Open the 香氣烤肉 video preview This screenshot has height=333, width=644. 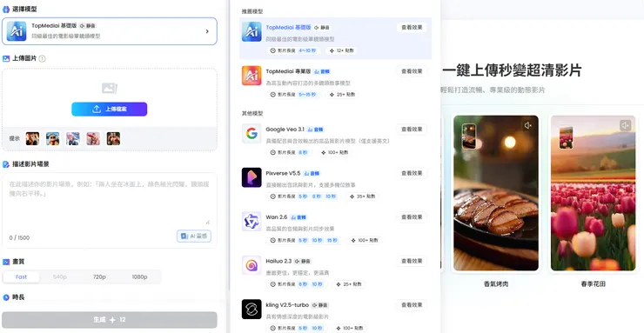tap(496, 193)
